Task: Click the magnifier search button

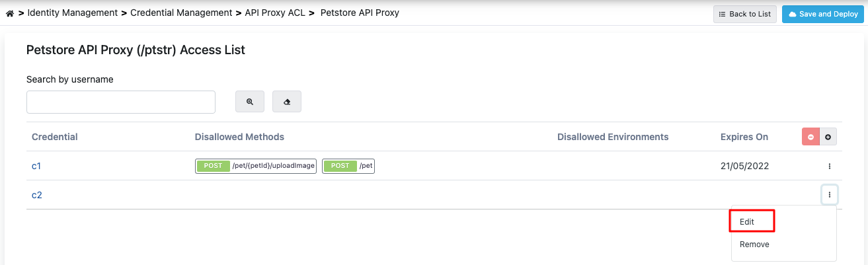Action: coord(250,102)
